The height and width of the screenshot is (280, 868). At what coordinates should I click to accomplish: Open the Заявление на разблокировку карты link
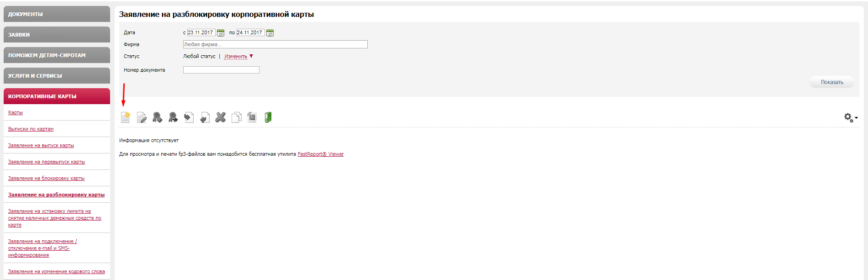[x=56, y=195]
